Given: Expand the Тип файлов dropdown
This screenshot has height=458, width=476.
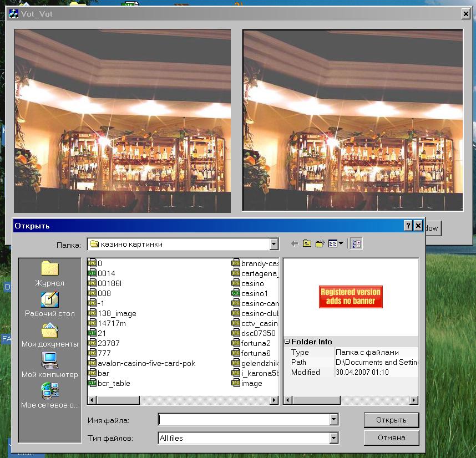Looking at the screenshot, I should [x=333, y=438].
